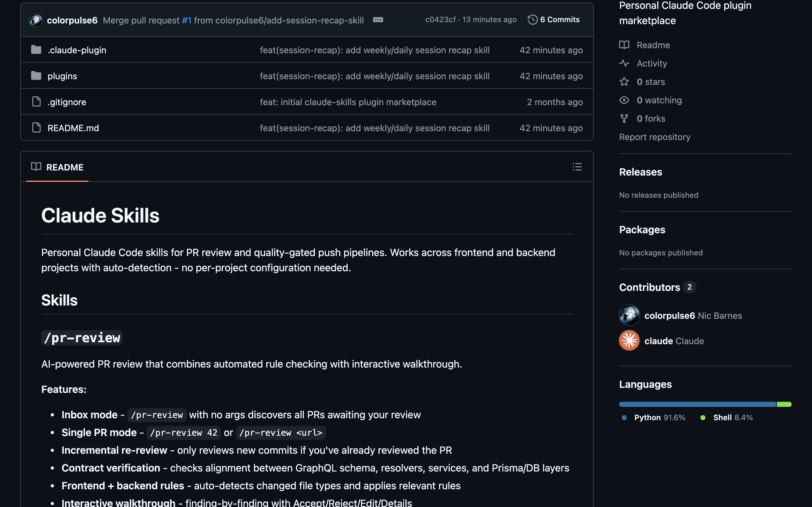812x507 pixels.
Task: Open the README outline icon
Action: pos(577,167)
